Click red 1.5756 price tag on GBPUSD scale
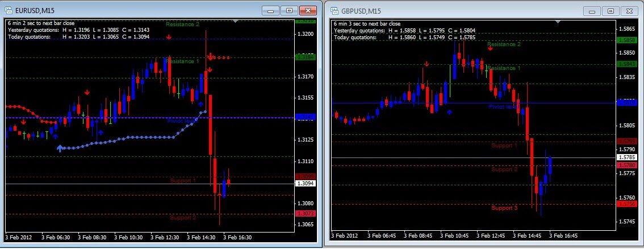Viewport: 644px width, 249px height. 627,204
